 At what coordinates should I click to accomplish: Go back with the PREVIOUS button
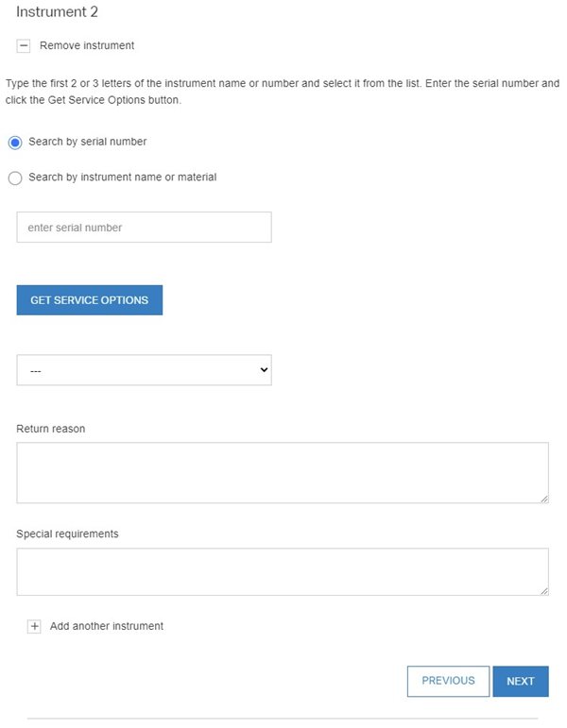coord(448,681)
